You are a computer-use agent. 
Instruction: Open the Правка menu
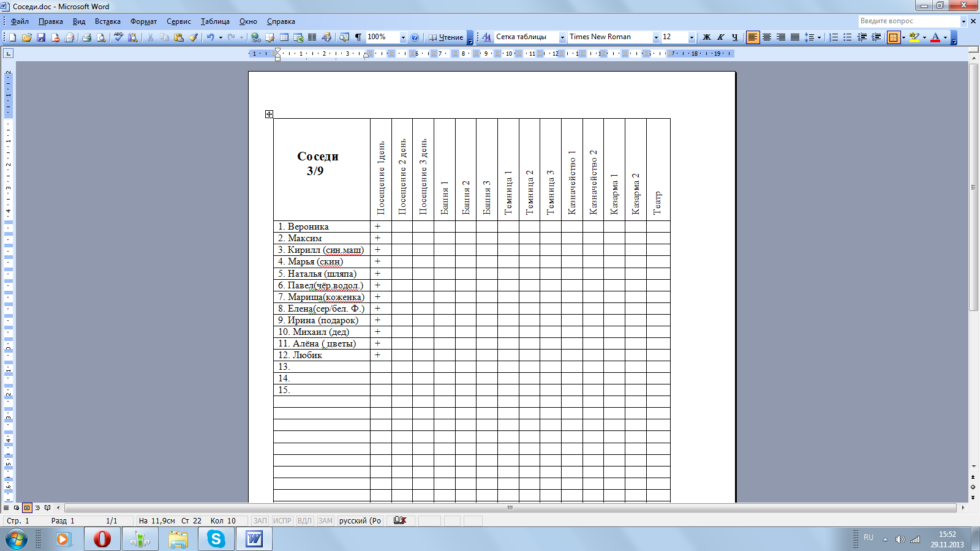(x=50, y=21)
